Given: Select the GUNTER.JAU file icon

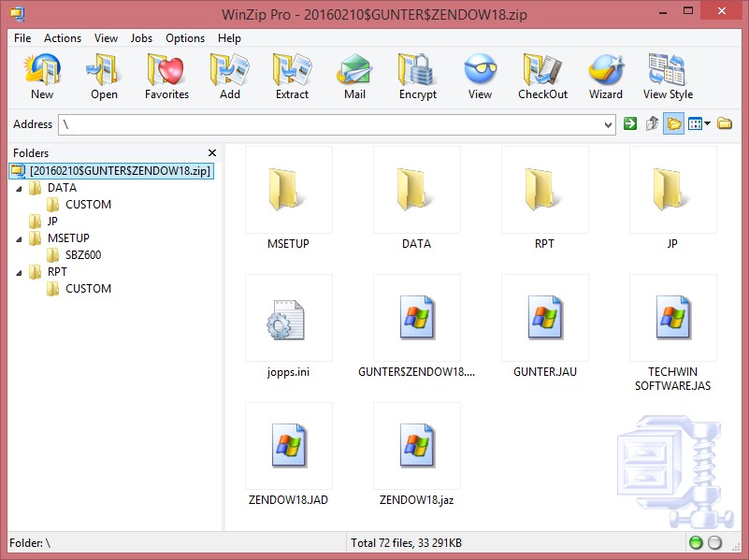Looking at the screenshot, I should 544,318.
